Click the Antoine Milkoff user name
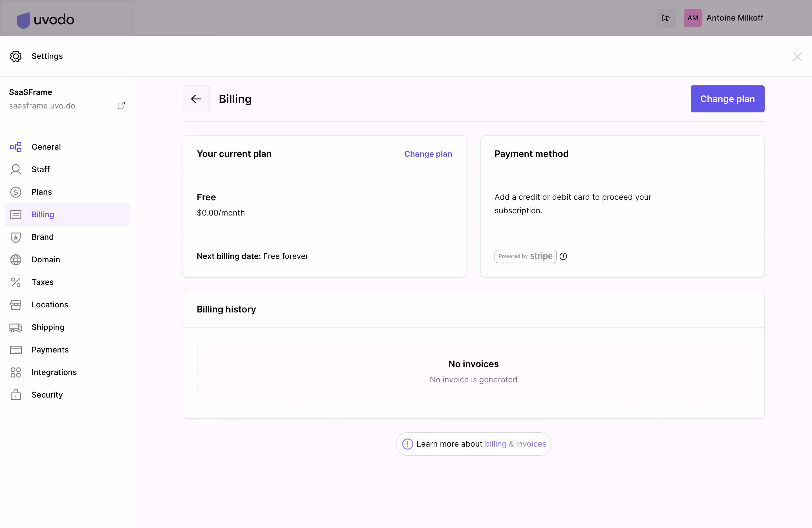The width and height of the screenshot is (812, 528). 734,18
